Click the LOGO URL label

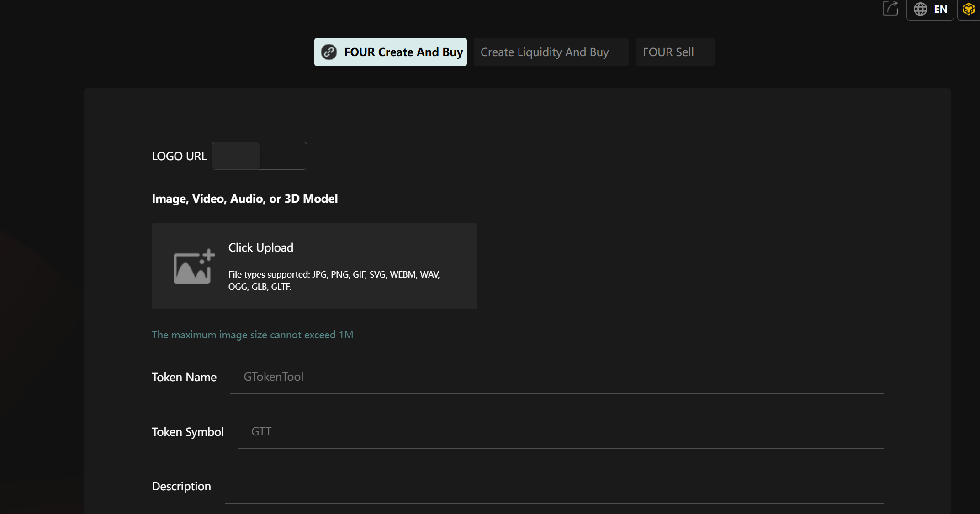coord(179,156)
